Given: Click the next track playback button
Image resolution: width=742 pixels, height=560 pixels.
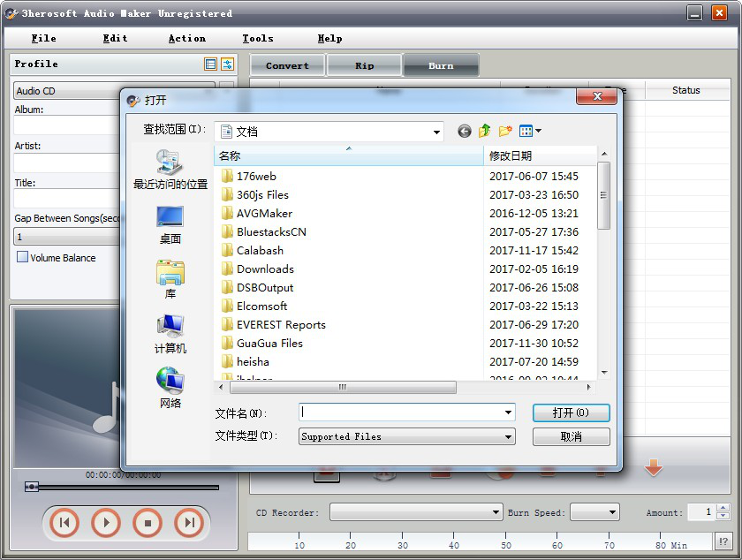Looking at the screenshot, I should [189, 523].
